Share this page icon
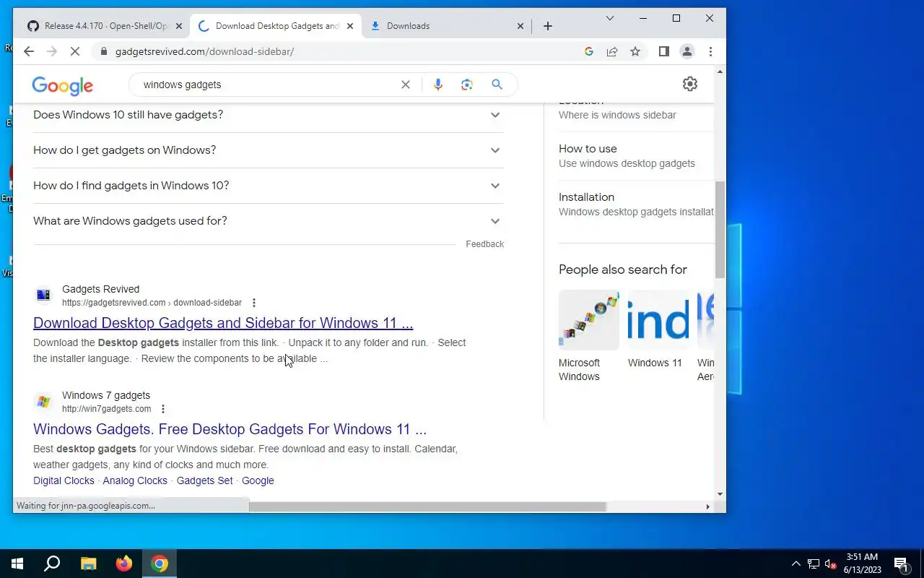The image size is (924, 578). tap(612, 51)
